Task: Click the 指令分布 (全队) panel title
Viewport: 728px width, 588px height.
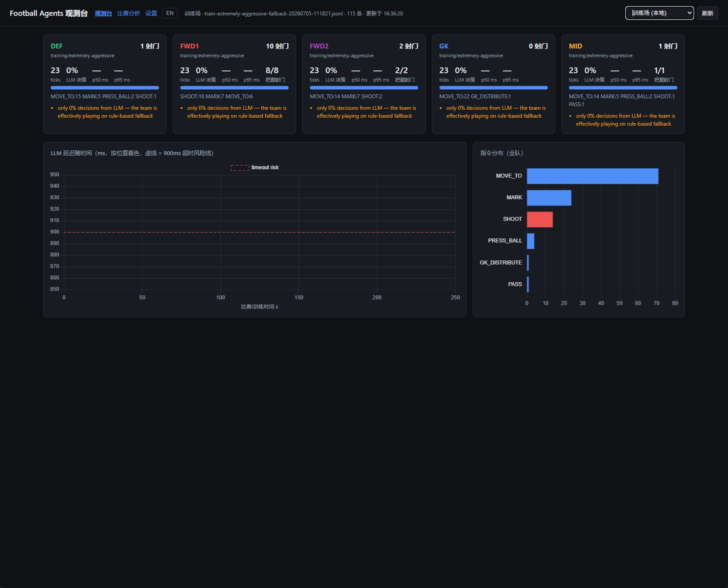Action: (x=501, y=153)
